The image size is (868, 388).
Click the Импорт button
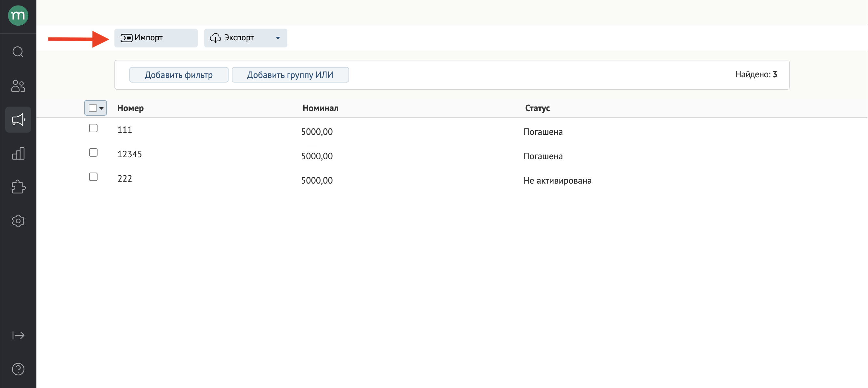[x=156, y=38]
